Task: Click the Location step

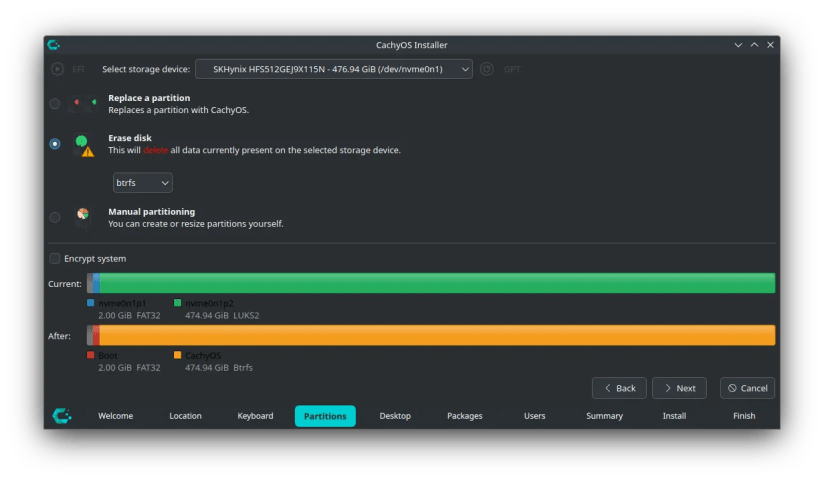Action: click(x=186, y=416)
